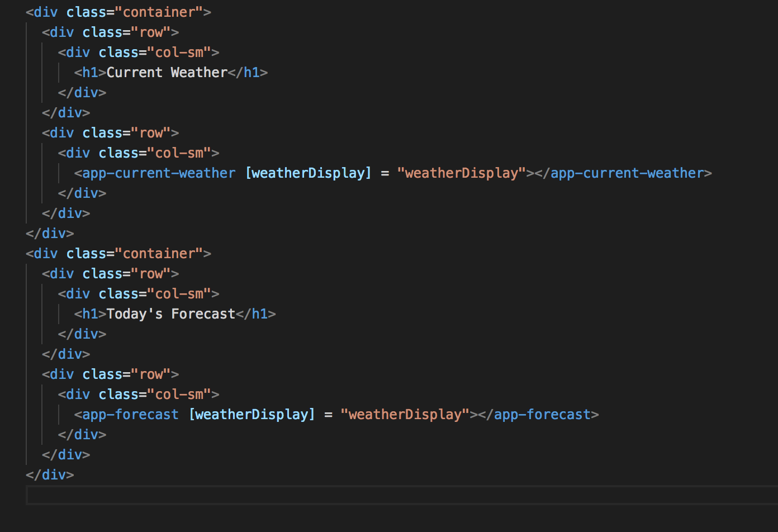The height and width of the screenshot is (532, 778).
Task: Click the "weatherDisplay" string value on the app-current-weather line
Action: 462,173
